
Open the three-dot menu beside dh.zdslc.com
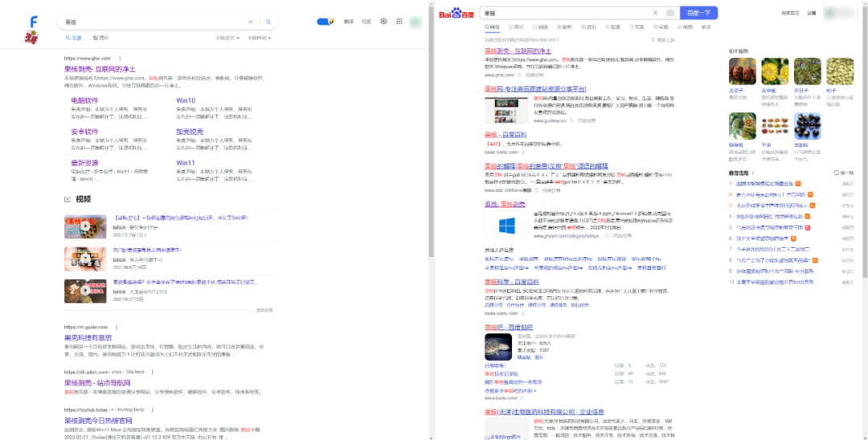pyautogui.click(x=152, y=372)
